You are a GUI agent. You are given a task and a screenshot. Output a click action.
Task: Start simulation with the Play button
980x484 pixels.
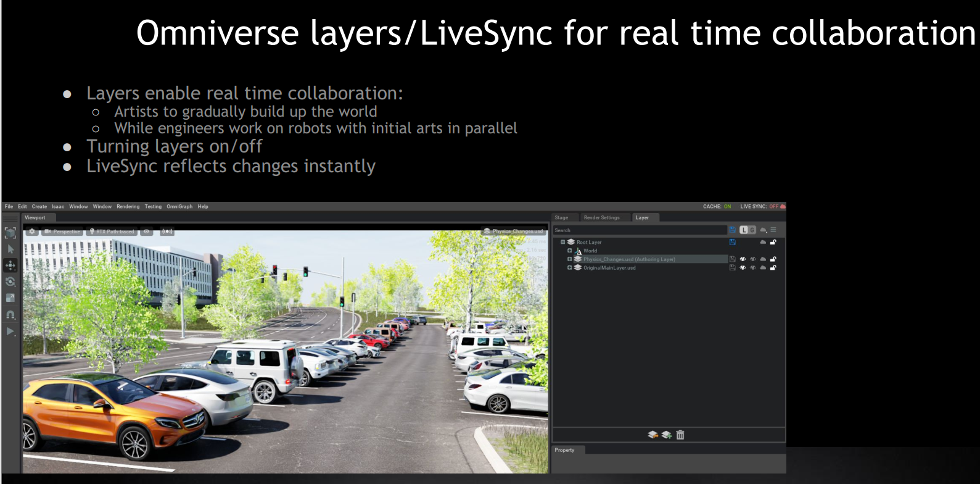click(10, 332)
